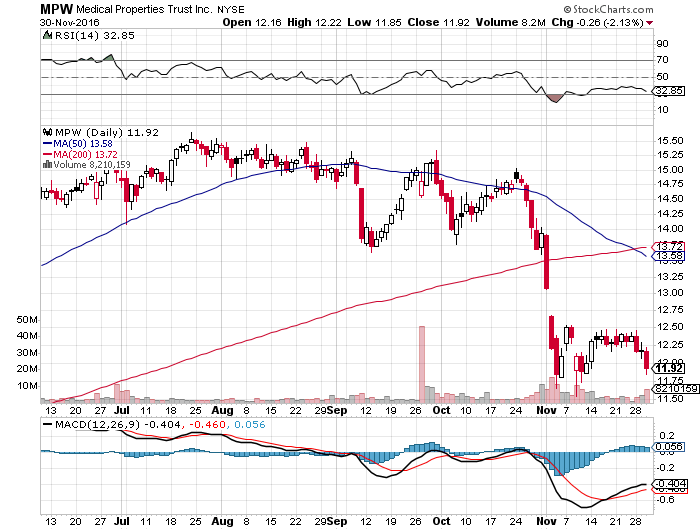
Task: Click the MA(50) 13.58 legend text
Action: pos(83,144)
